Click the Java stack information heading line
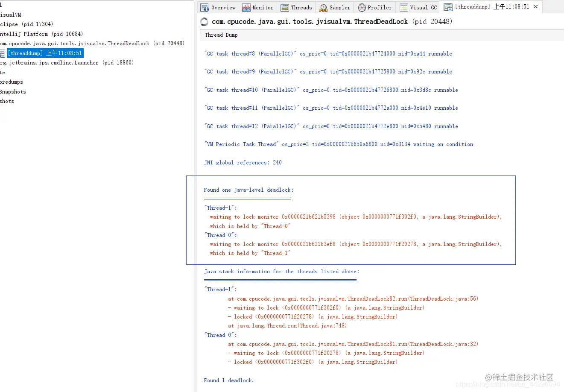Image resolution: width=564 pixels, height=392 pixels. point(282,272)
